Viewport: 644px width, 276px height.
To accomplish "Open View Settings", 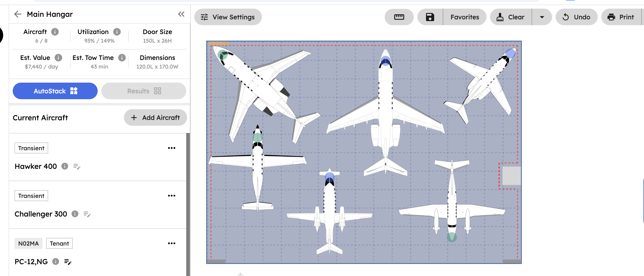I will coord(228,17).
